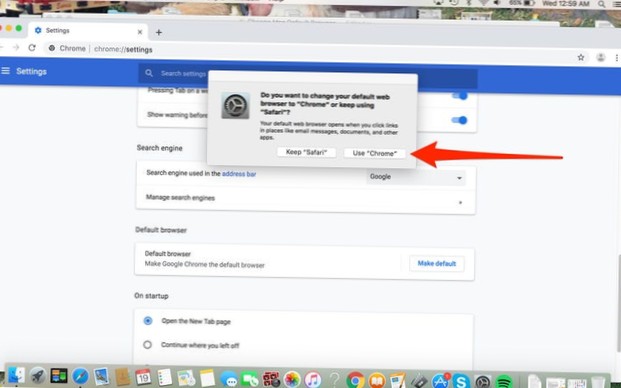
Task: Open Mission Control from the Dock
Action: coord(59,376)
